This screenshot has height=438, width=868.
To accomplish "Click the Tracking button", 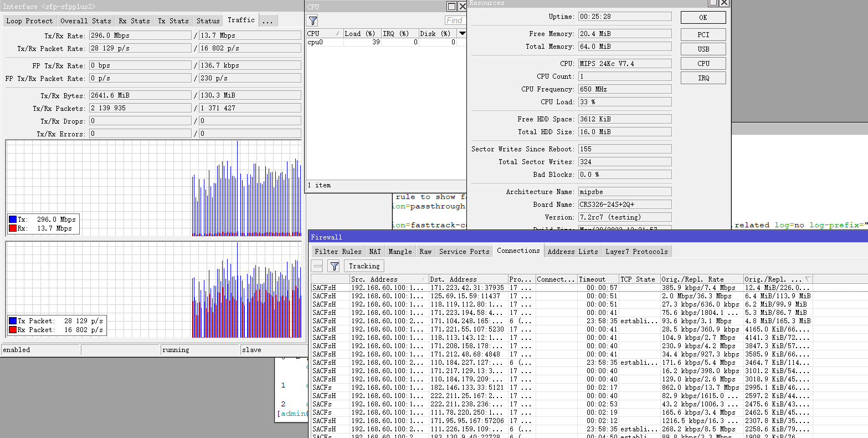I will click(x=364, y=266).
